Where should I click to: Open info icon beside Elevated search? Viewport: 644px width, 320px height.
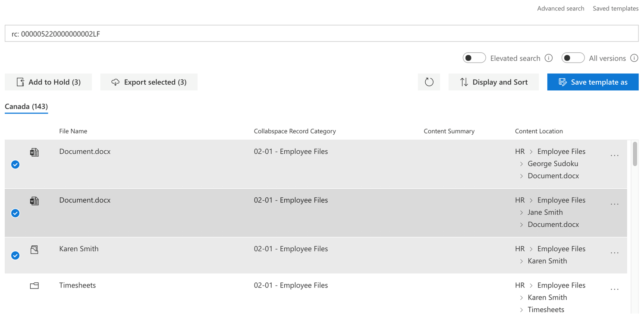tap(549, 58)
